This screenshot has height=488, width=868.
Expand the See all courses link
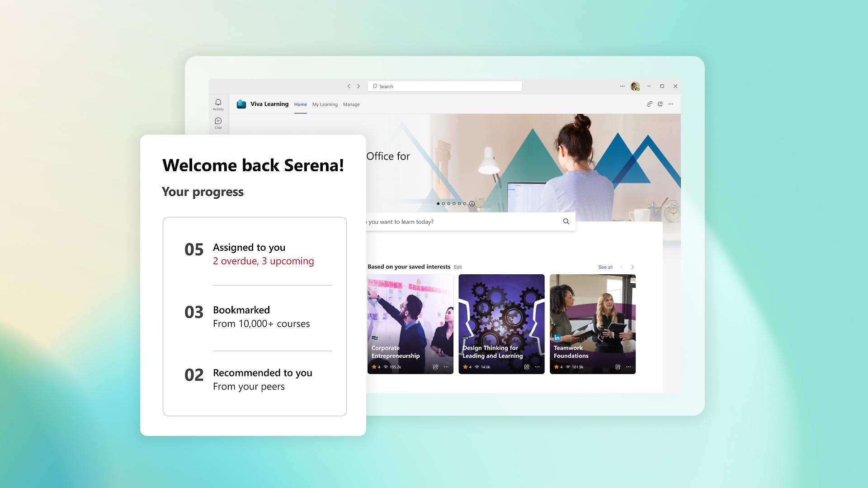(x=604, y=266)
